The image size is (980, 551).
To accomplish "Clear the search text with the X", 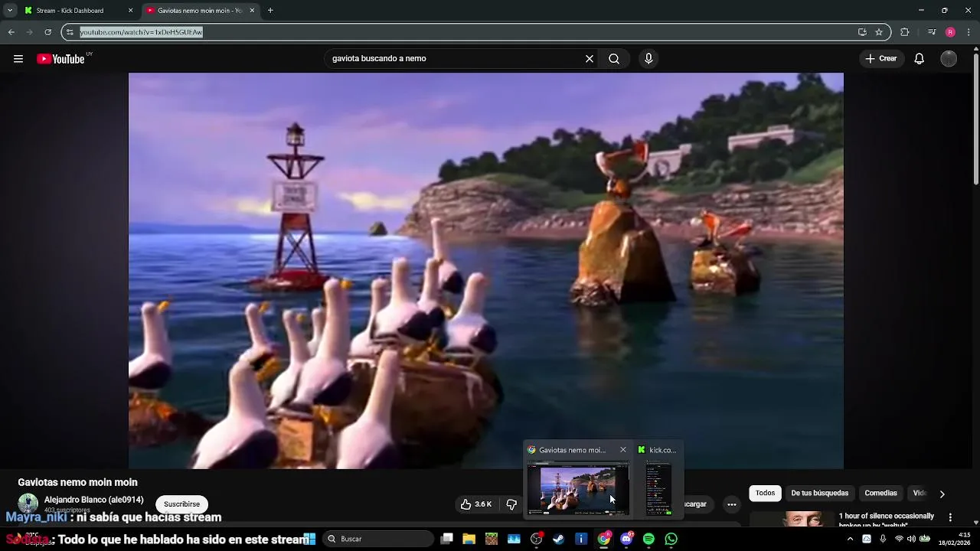I will point(590,59).
